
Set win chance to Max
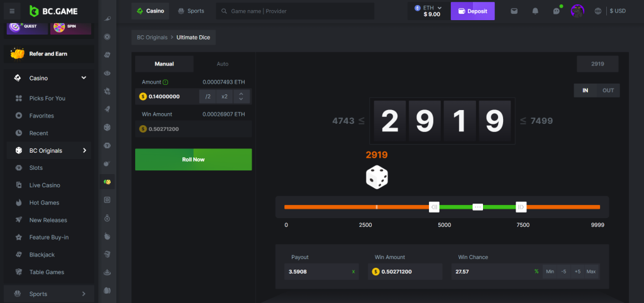click(x=591, y=272)
